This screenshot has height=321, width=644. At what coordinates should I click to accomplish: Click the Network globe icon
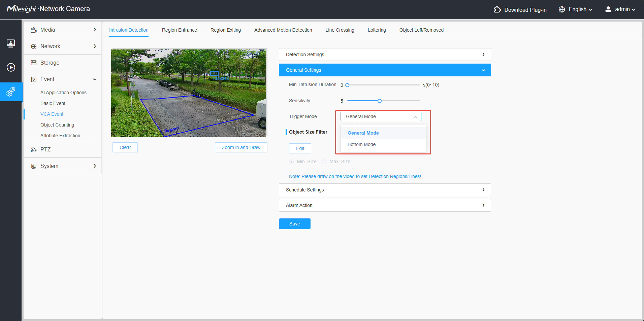pyautogui.click(x=34, y=46)
